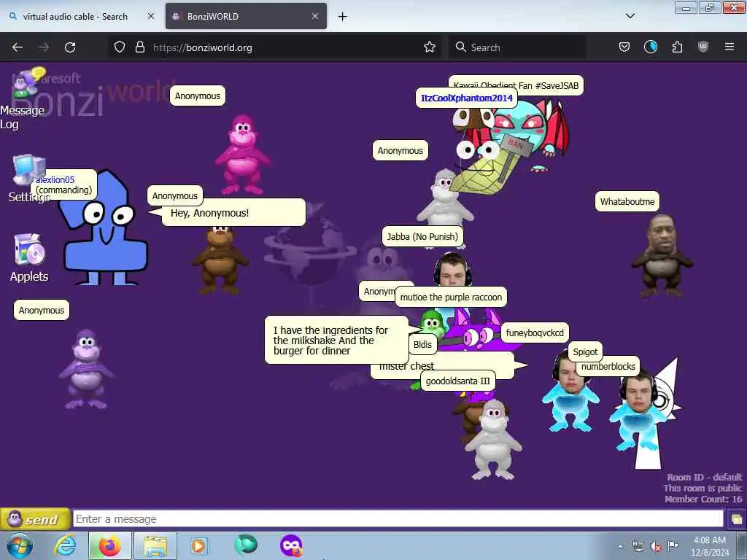
Task: Click the teal round taskbar icon
Action: click(246, 545)
